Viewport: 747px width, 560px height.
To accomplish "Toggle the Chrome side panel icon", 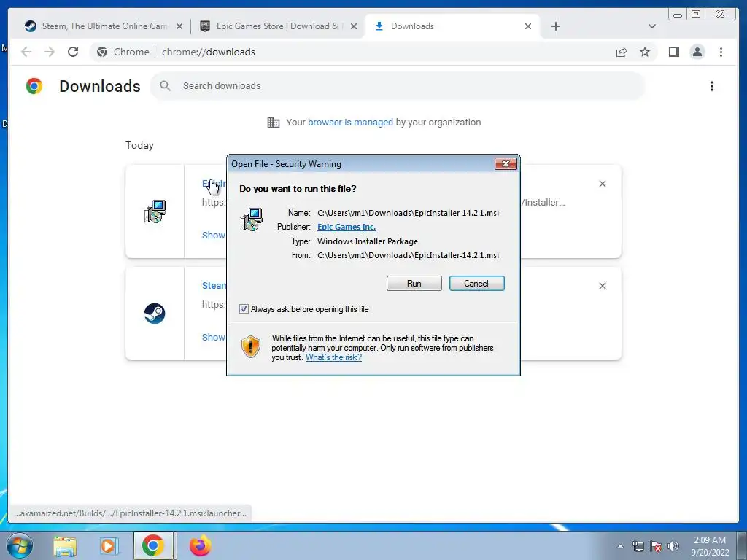I will tap(673, 52).
